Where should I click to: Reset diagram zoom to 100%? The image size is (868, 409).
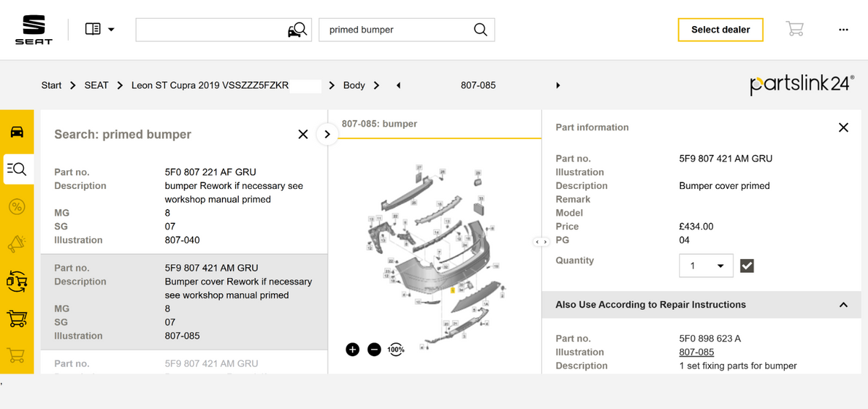(396, 350)
